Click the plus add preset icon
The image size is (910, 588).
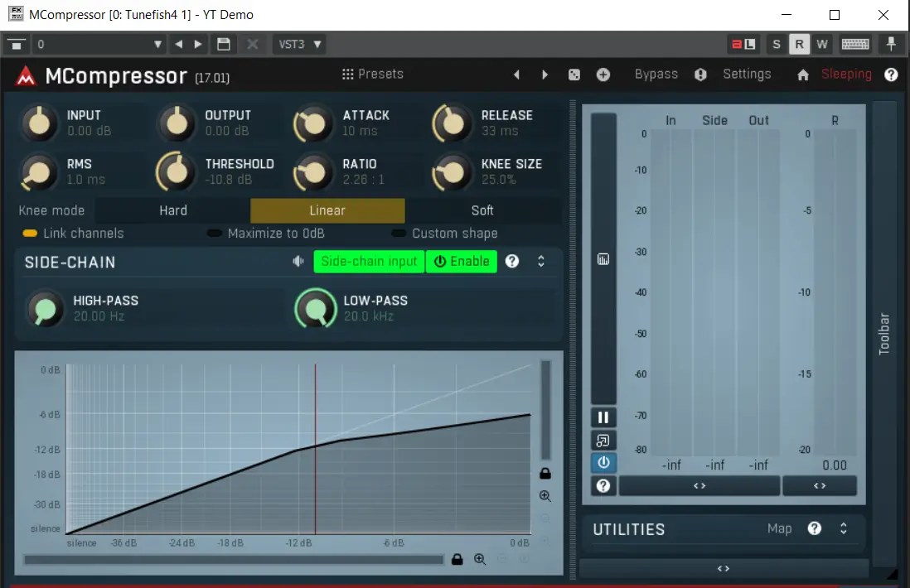click(603, 75)
